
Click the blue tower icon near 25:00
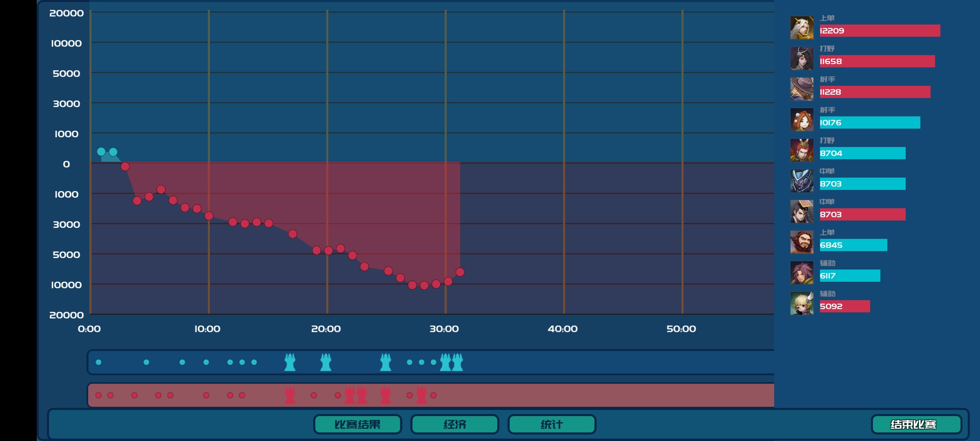click(x=385, y=362)
